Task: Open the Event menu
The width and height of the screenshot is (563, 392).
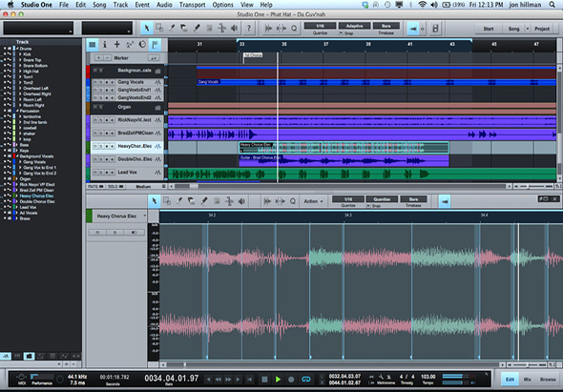Action: [x=142, y=5]
